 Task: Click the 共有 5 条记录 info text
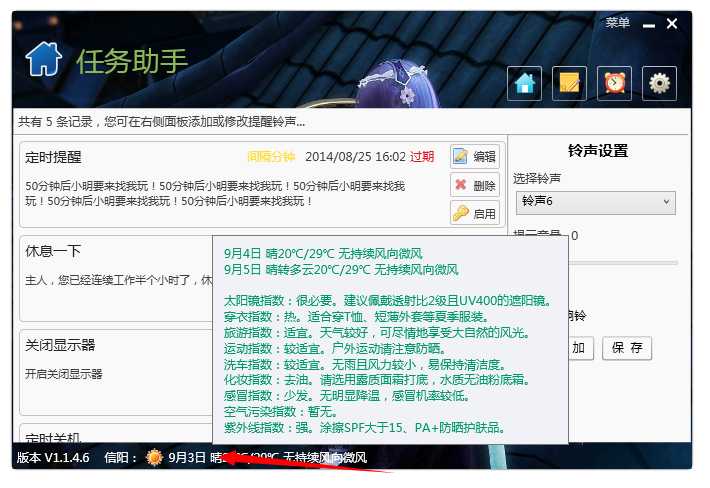click(x=161, y=122)
